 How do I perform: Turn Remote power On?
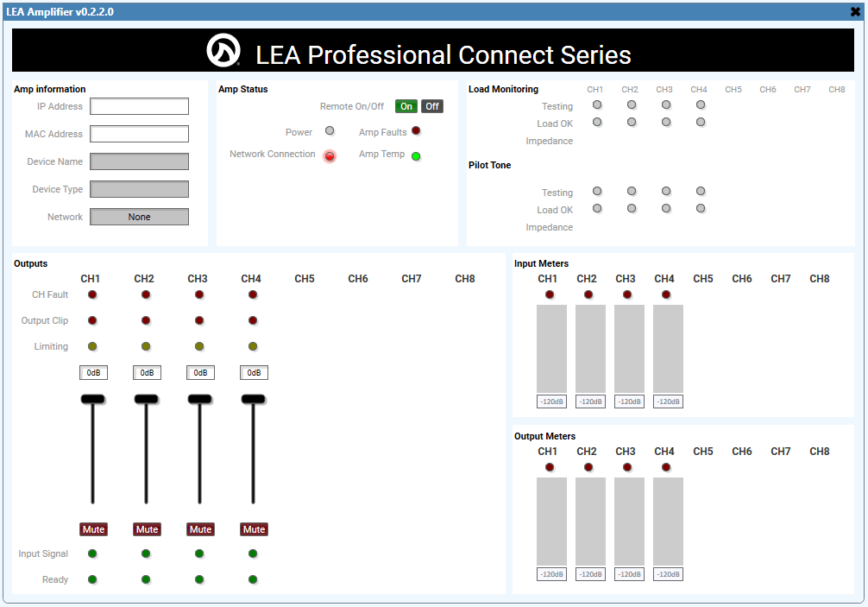[x=406, y=106]
